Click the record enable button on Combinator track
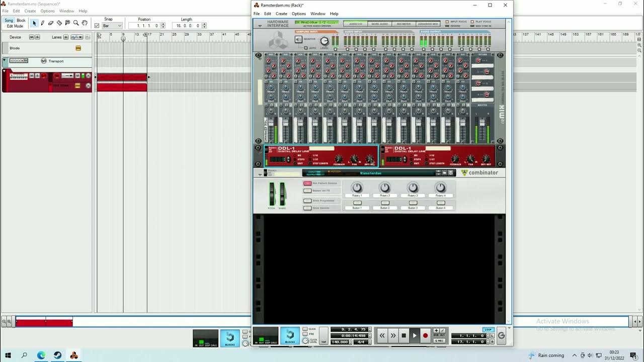This screenshot has height=362, width=644. pyautogui.click(x=44, y=75)
